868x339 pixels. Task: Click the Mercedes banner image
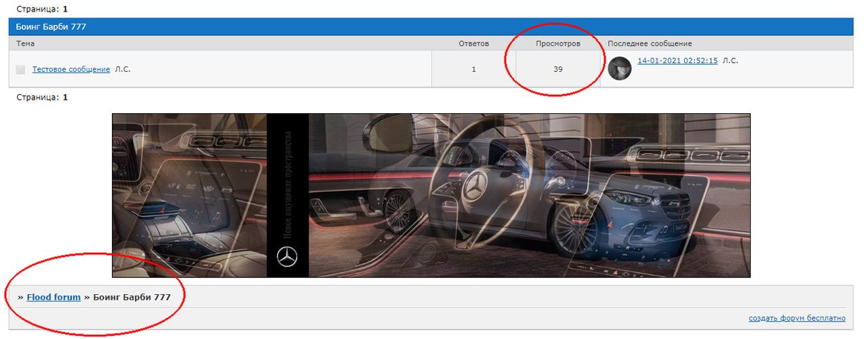(x=431, y=195)
